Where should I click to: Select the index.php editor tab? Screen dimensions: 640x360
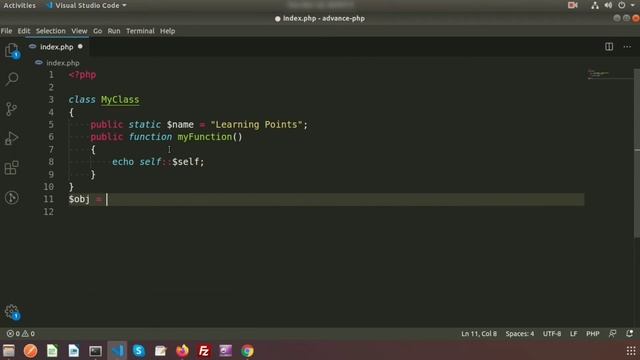pyautogui.click(x=56, y=47)
